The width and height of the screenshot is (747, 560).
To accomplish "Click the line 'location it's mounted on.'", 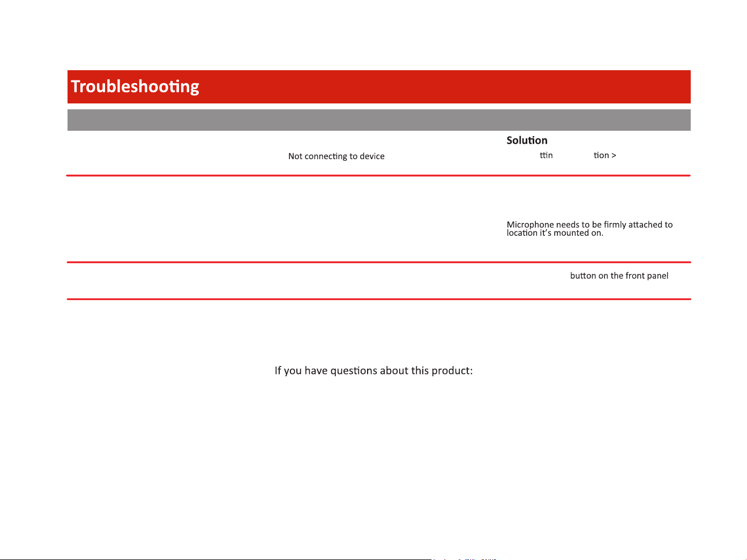I will point(555,233).
